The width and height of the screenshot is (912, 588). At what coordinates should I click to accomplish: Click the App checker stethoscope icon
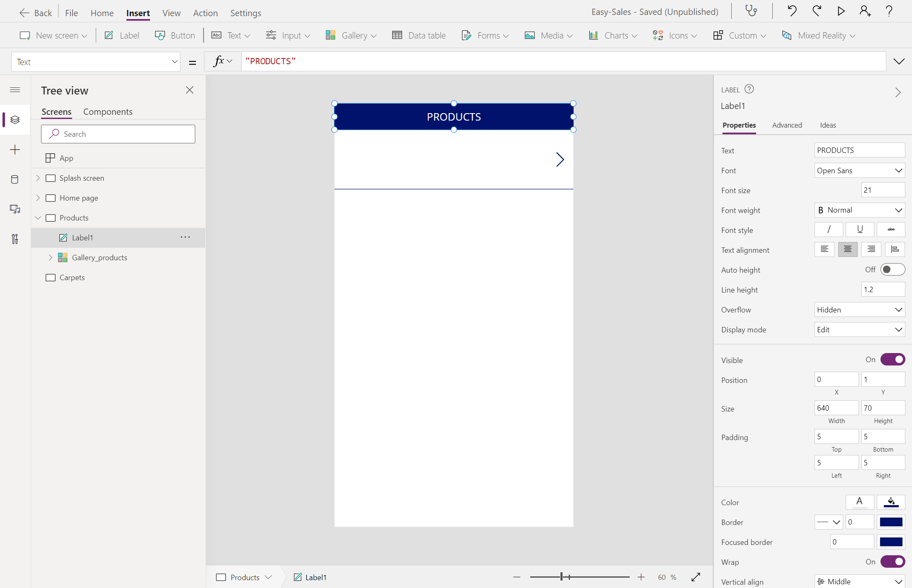click(x=751, y=11)
